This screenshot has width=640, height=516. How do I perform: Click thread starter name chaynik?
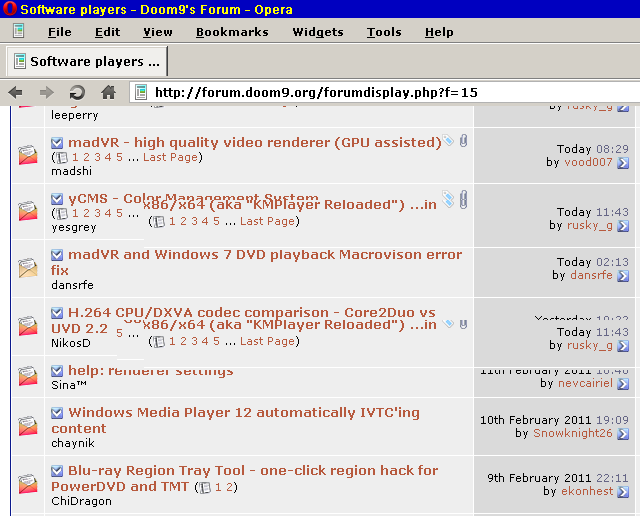click(73, 443)
